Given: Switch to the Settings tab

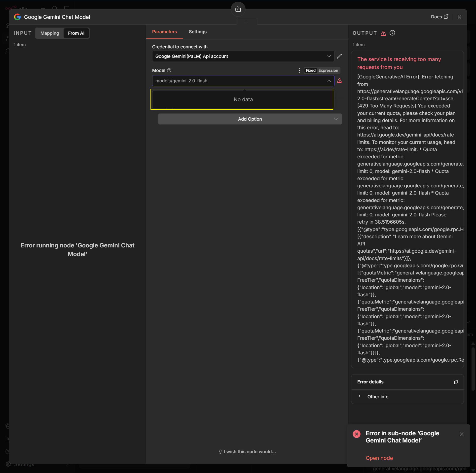Looking at the screenshot, I should pos(198,32).
